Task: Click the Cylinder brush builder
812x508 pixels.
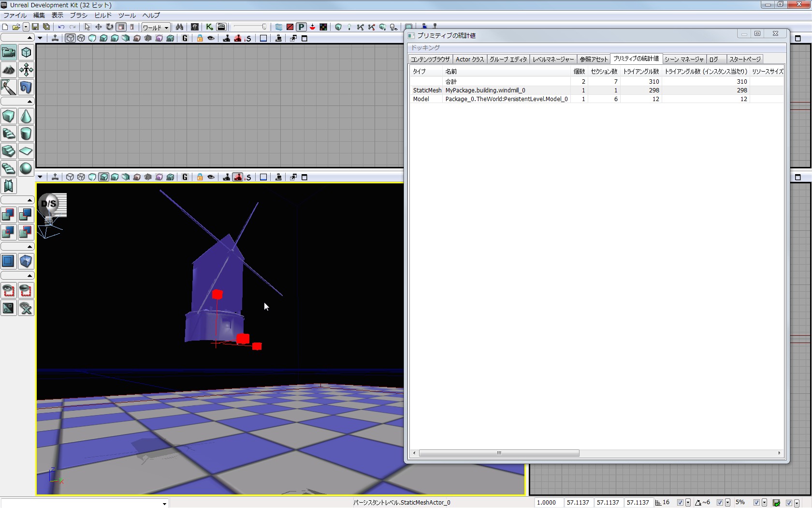Action: (x=26, y=134)
